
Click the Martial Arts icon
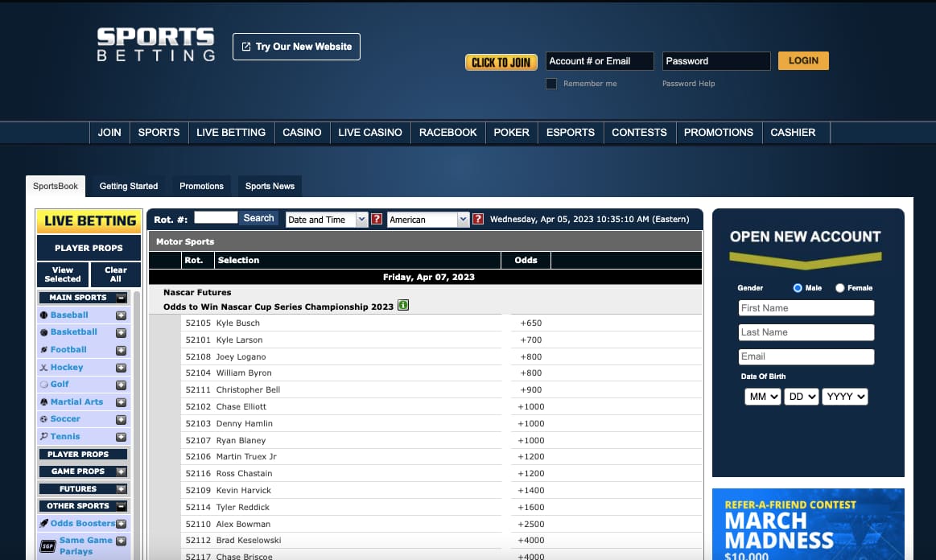pos(43,402)
